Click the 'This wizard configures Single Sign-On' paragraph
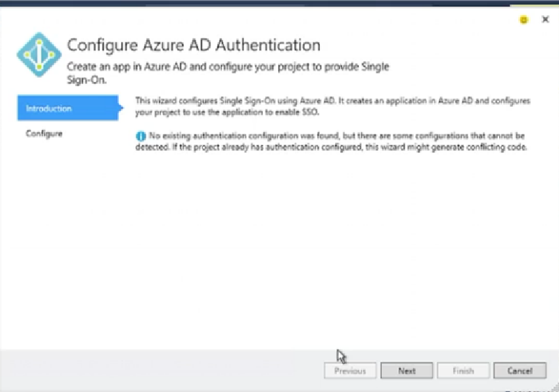 pyautogui.click(x=332, y=106)
